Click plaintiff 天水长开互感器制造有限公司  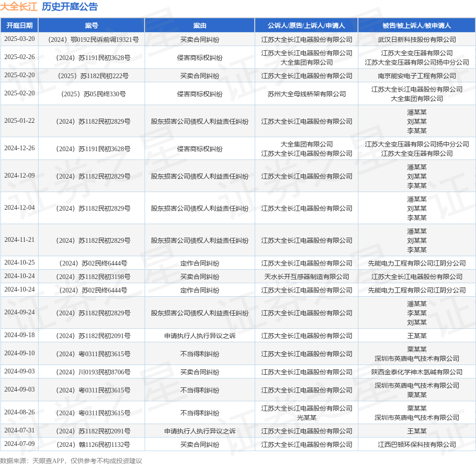(307, 277)
